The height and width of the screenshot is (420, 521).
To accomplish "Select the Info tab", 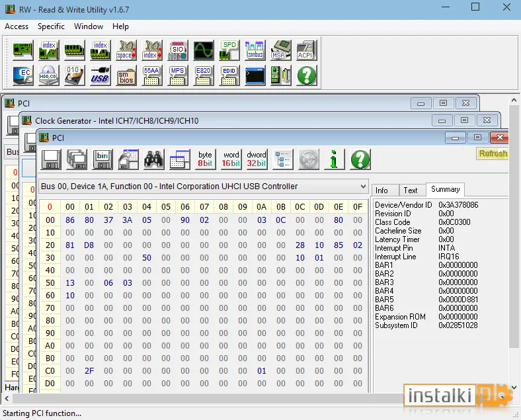I will [x=381, y=190].
